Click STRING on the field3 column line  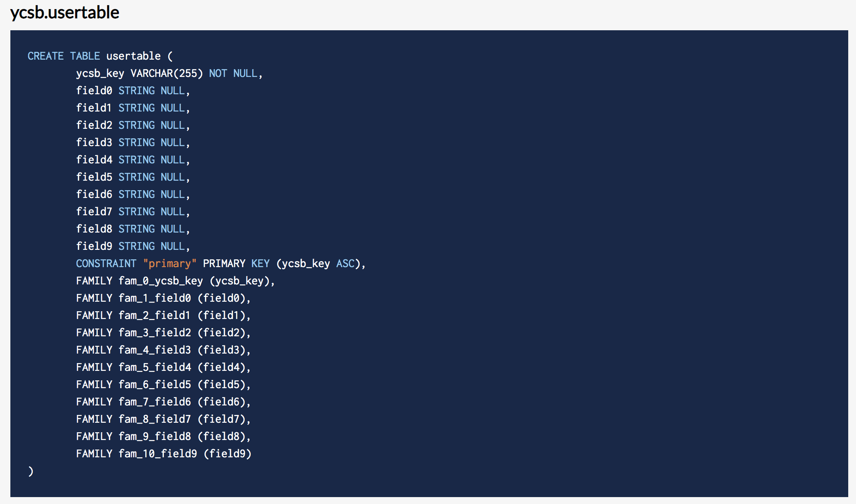[x=136, y=143]
